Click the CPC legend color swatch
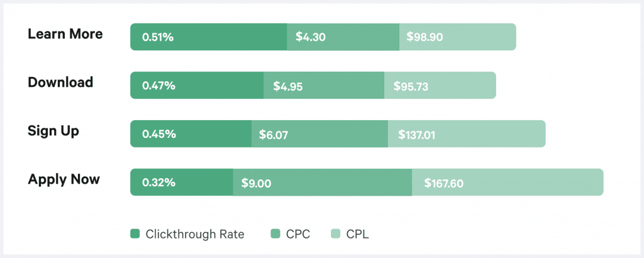The height and width of the screenshot is (258, 644). click(275, 235)
